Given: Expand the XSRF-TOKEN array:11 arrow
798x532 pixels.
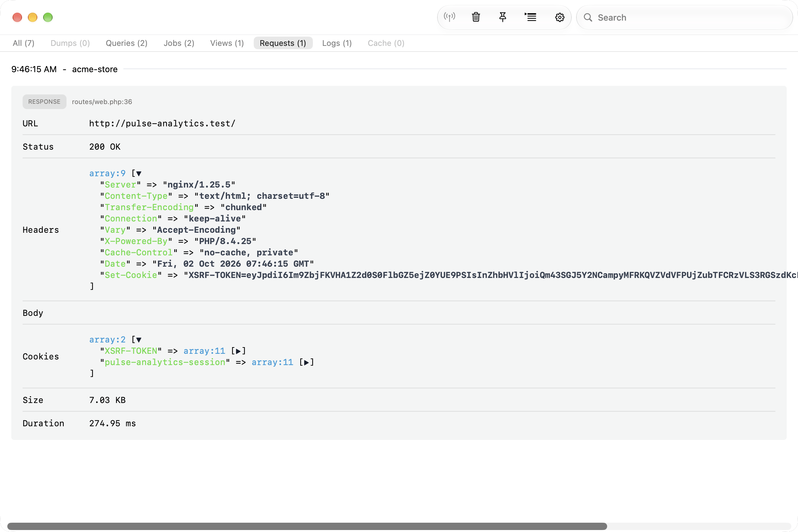Looking at the screenshot, I should (238, 351).
